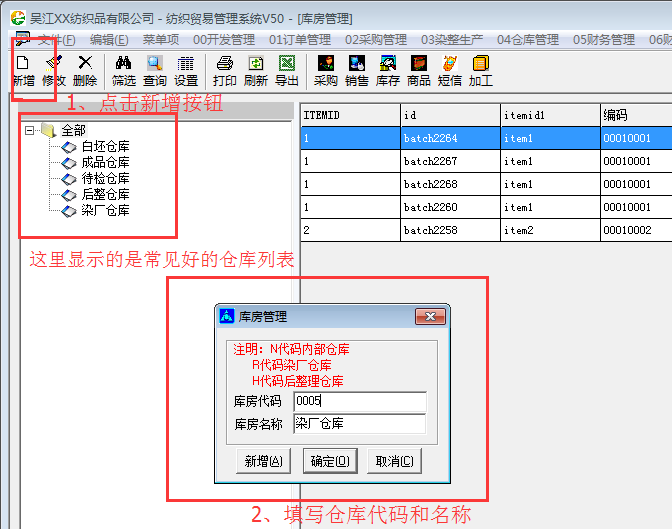Click the 删除 delete toolbar icon
The width and height of the screenshot is (672, 529).
coord(85,63)
